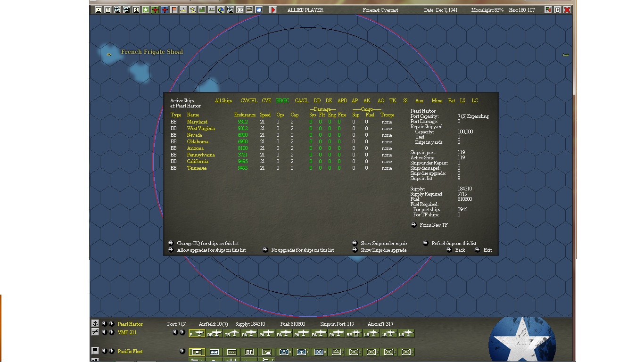644x362 pixels.
Task: Go to previous unit before Pacific Fleet
Action: pos(104,351)
